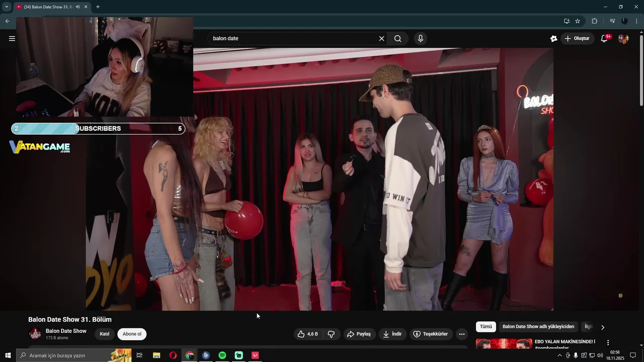Open Chrome's three-dot menu
Image resolution: width=644 pixels, height=362 pixels.
tap(636, 21)
